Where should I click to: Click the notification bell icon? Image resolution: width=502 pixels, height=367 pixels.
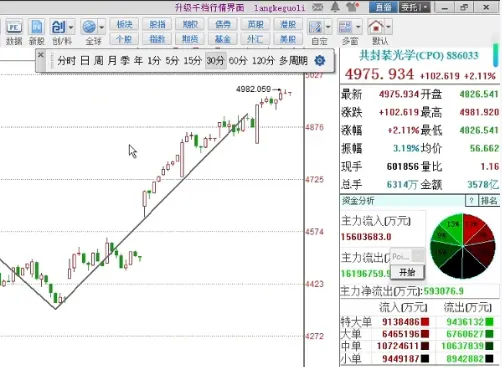click(x=335, y=7)
